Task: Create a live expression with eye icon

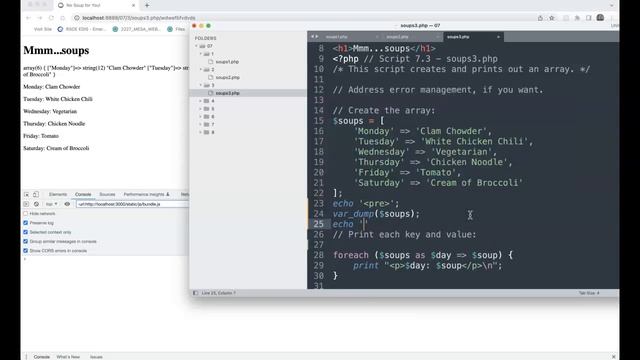Action: pos(67,204)
